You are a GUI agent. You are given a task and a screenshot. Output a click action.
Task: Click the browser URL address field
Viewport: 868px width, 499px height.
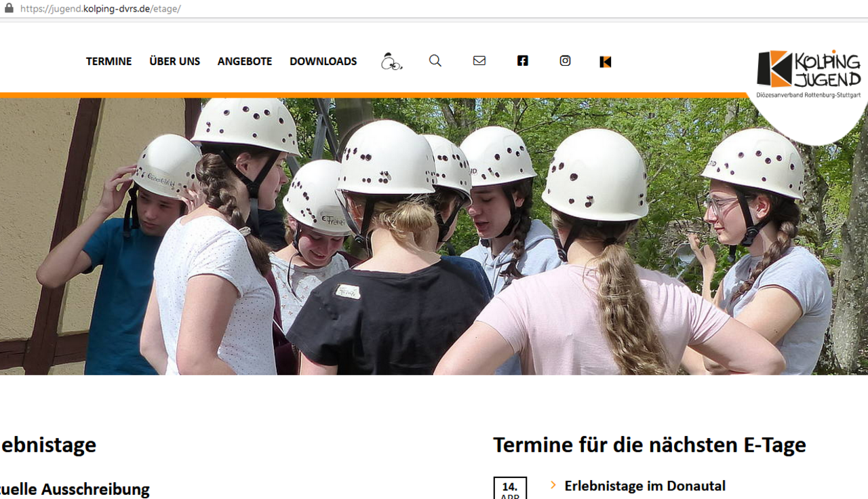[x=271, y=9]
